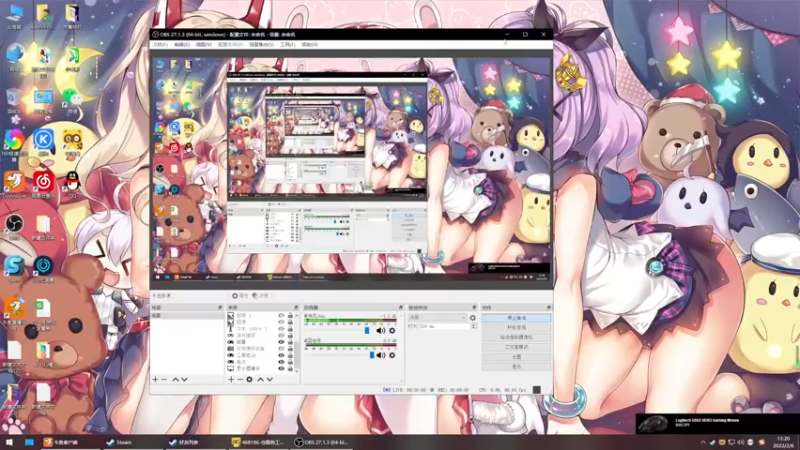Open the 场景集合(S) menu
Image resolution: width=800 pixels, height=450 pixels.
click(261, 45)
